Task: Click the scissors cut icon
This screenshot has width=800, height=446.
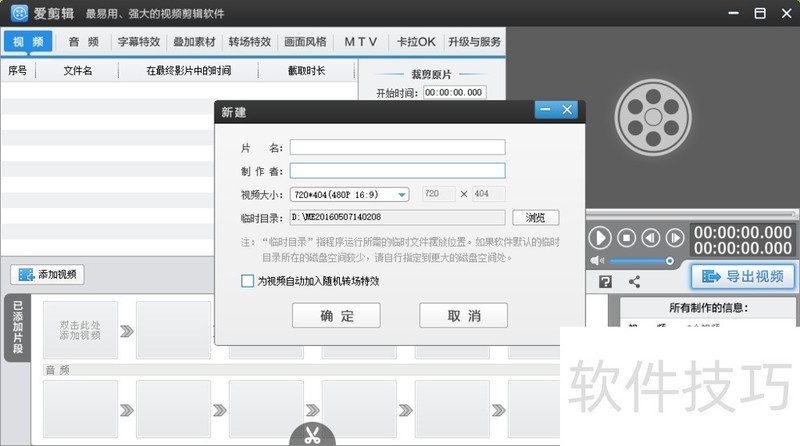Action: tap(312, 434)
